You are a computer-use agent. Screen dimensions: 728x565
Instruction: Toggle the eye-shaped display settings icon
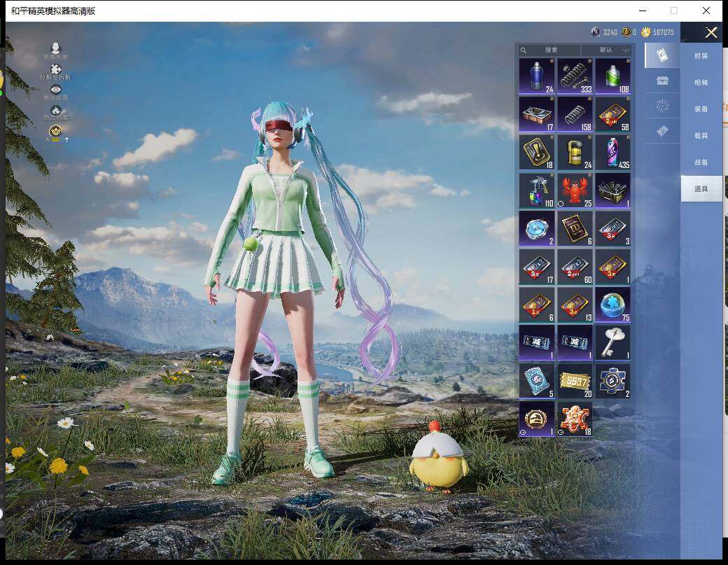pos(56,90)
